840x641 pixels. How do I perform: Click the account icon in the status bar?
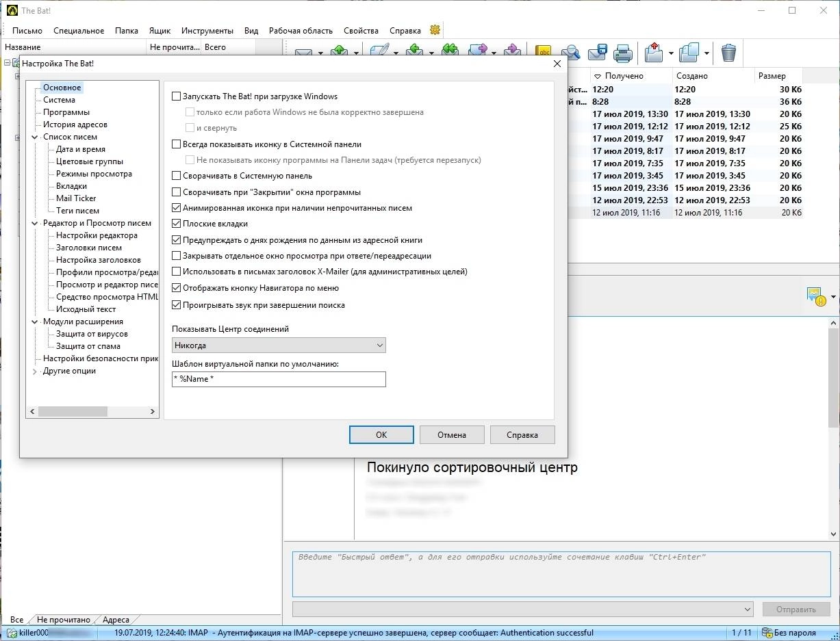coord(12,633)
